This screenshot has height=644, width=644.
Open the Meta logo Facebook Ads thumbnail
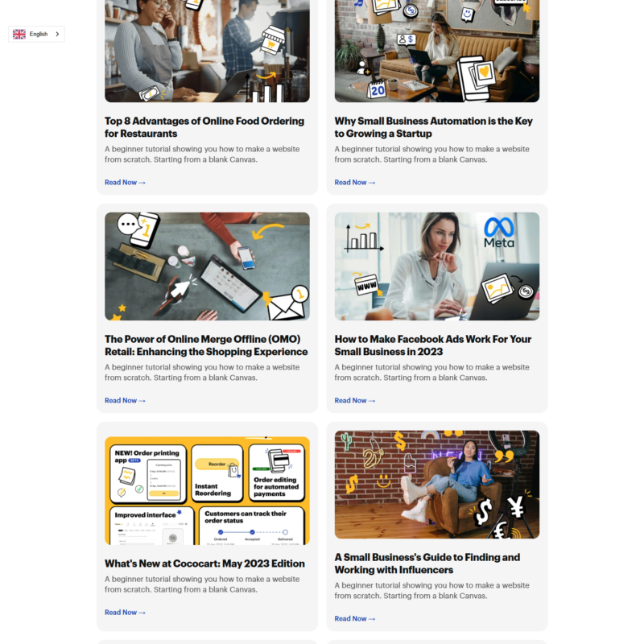[x=437, y=266]
